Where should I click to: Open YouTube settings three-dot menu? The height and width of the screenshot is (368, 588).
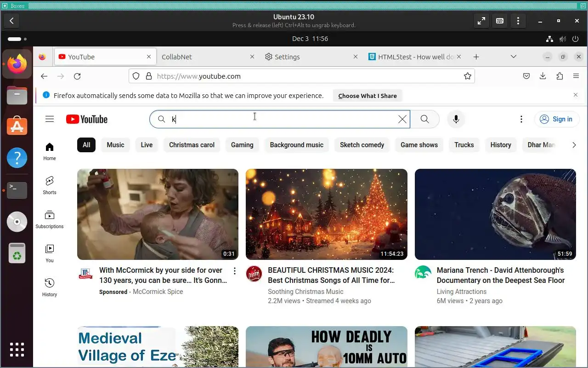tap(521, 119)
